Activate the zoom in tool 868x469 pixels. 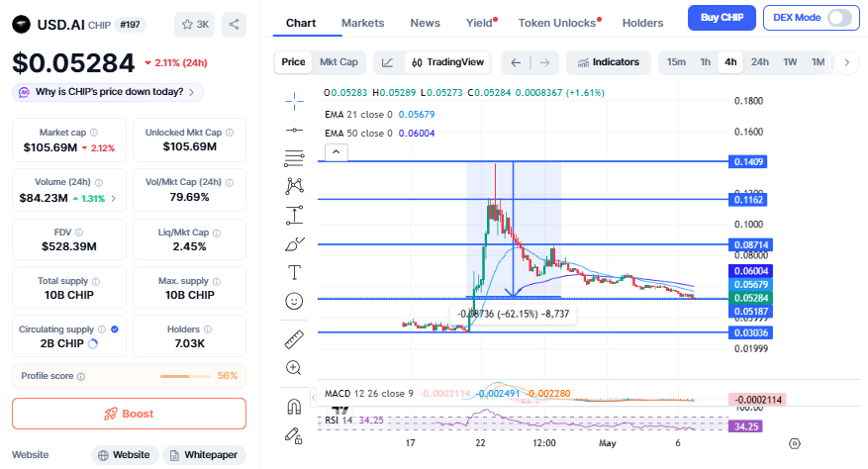click(293, 368)
